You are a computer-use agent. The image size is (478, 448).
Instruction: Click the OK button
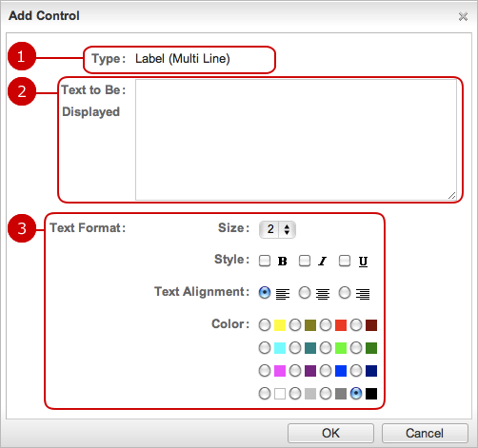[x=330, y=433]
